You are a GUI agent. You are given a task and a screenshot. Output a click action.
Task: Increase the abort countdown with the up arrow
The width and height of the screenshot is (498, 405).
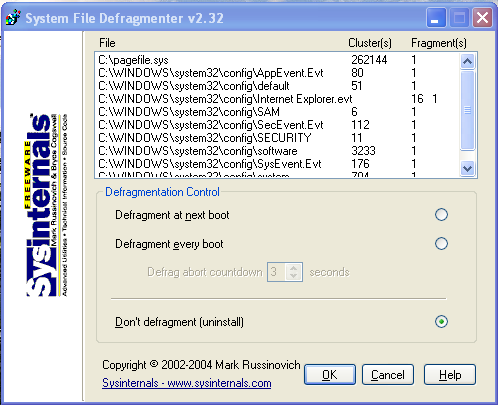pyautogui.click(x=293, y=268)
